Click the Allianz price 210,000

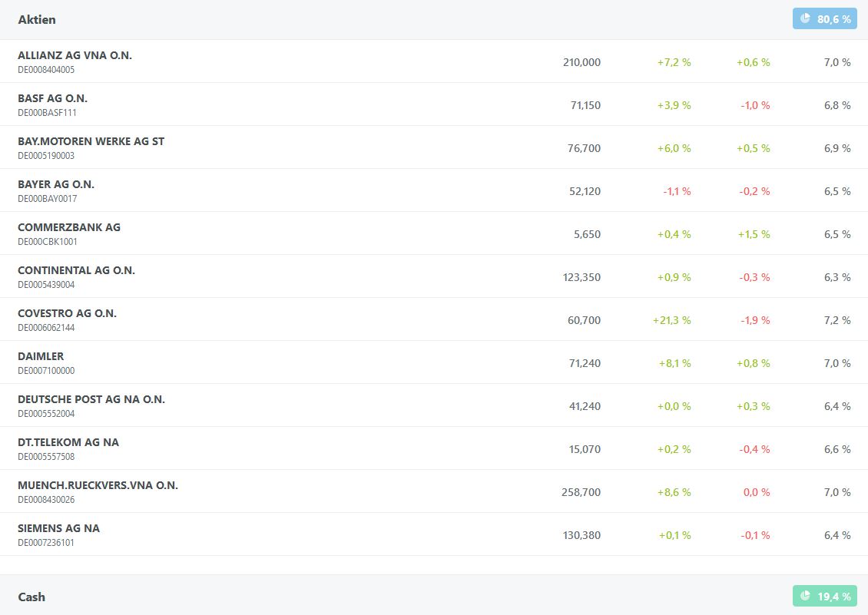coord(581,62)
